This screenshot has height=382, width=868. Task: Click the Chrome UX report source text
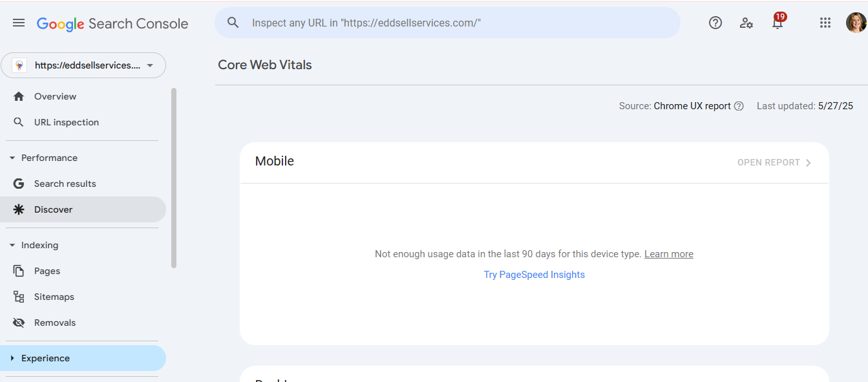tap(692, 106)
